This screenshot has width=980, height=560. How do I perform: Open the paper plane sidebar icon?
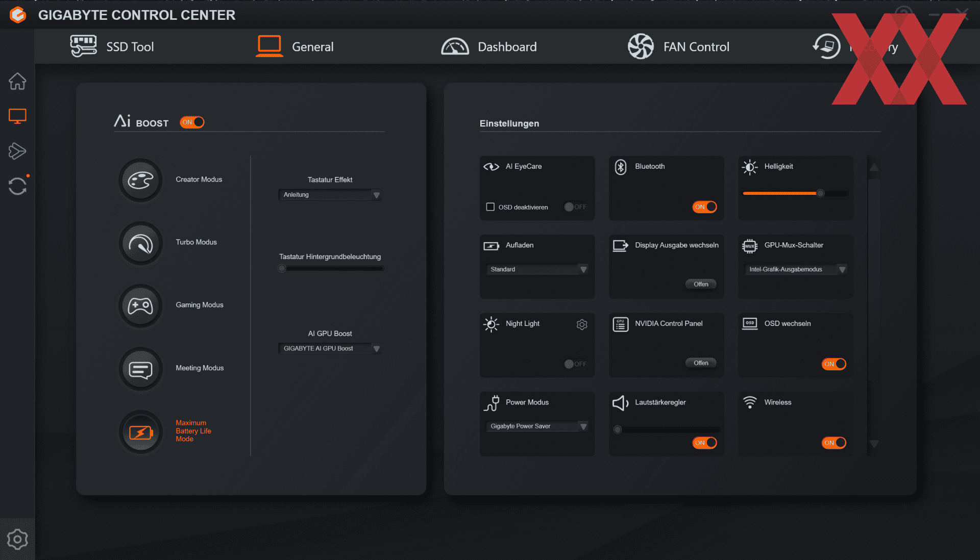point(17,151)
